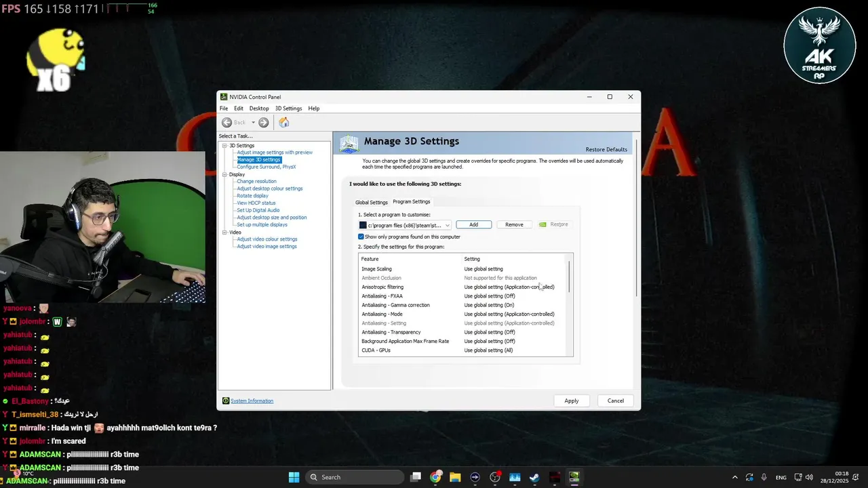868x488 pixels.
Task: Click the Forward arrow button
Action: click(x=264, y=123)
